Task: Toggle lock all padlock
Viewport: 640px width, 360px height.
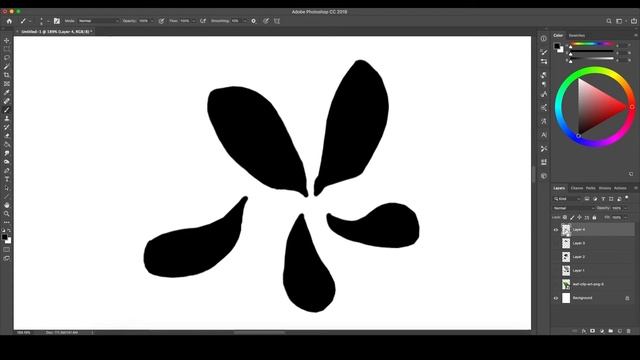Action: tap(594, 218)
